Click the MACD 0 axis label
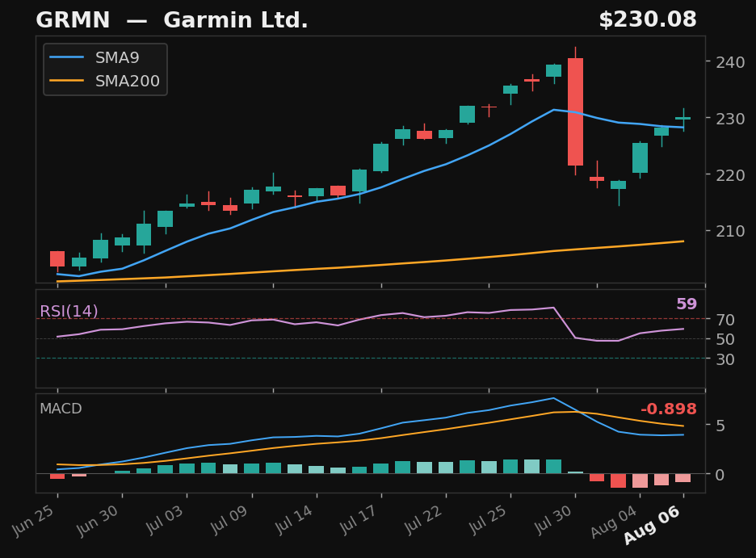This screenshot has height=558, width=756. pyautogui.click(x=720, y=475)
